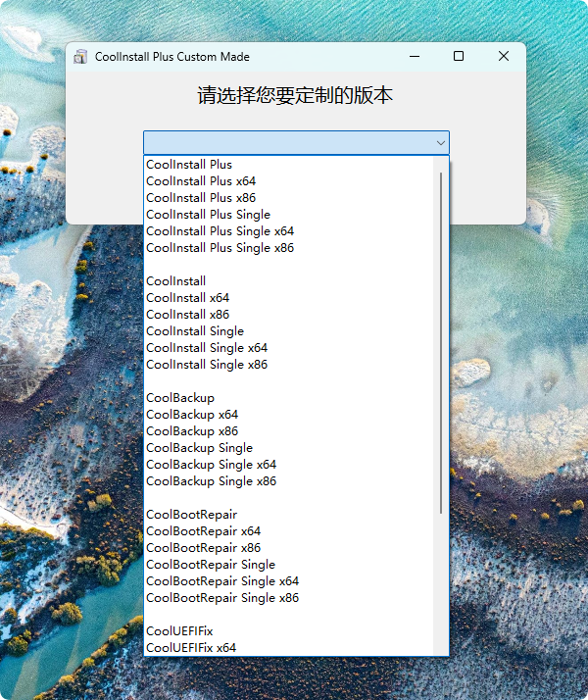Choose "CoolBootRepair x64" version
This screenshot has width=588, height=700.
tap(203, 531)
